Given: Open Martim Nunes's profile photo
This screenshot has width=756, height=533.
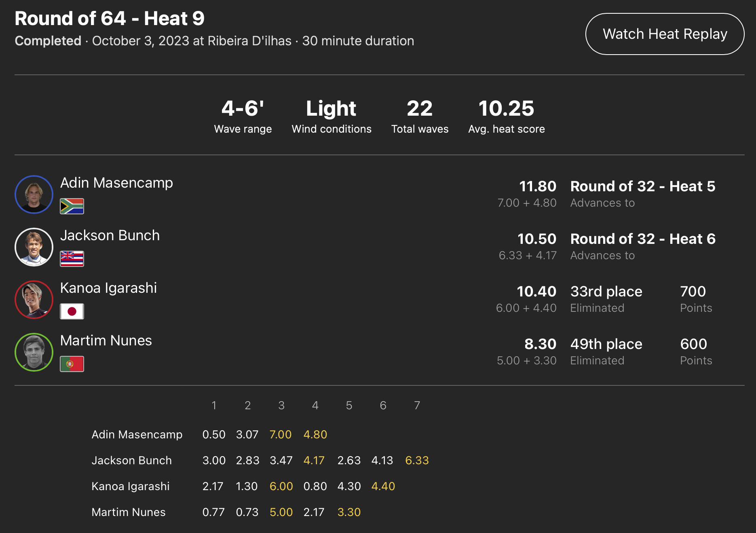Looking at the screenshot, I should (34, 352).
